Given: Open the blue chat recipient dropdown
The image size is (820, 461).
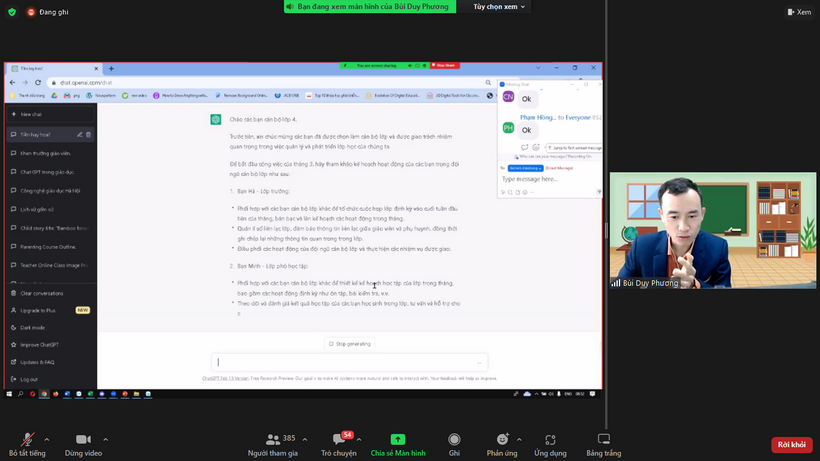Looking at the screenshot, I should click(x=525, y=168).
